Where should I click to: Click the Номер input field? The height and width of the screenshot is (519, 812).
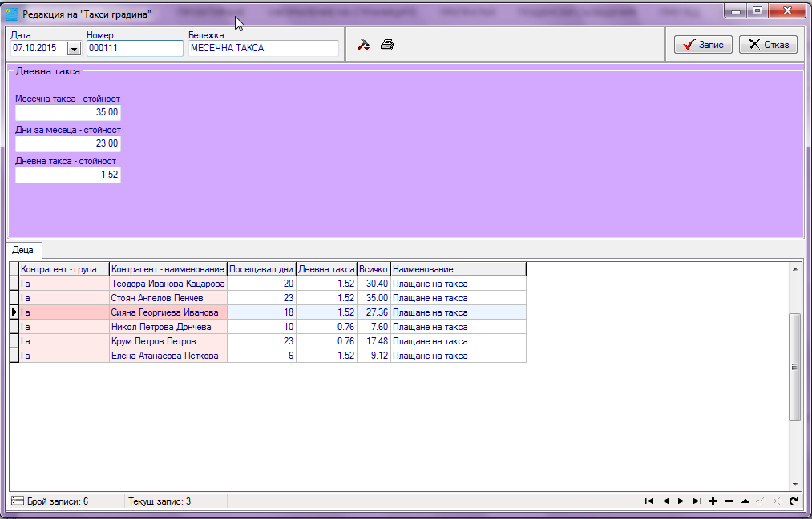135,48
